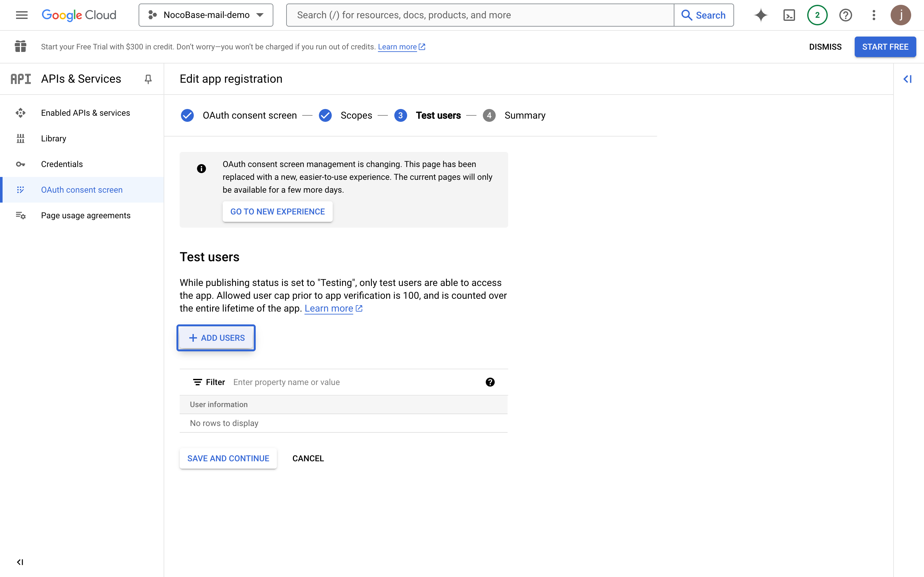Open the NocoBase-mail-demo project selector dropdown

(x=206, y=15)
